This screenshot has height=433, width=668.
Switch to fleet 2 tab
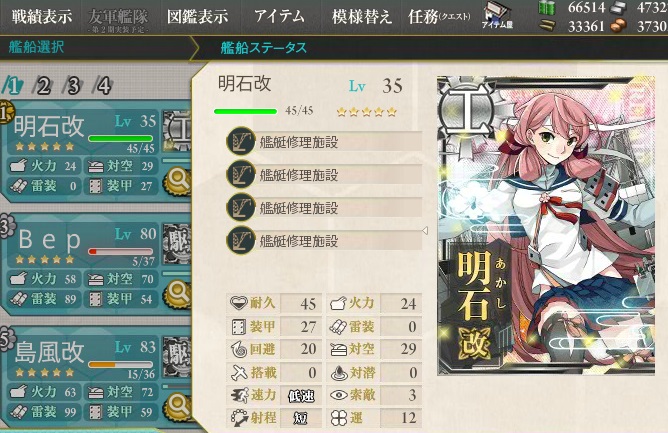tap(43, 86)
